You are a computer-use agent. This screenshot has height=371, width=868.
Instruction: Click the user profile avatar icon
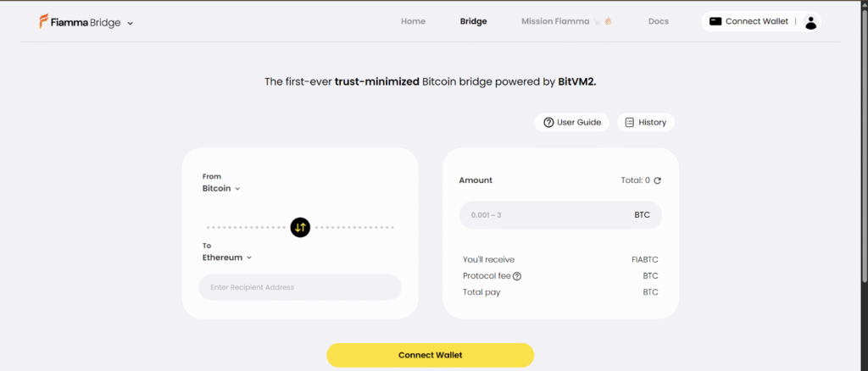tap(811, 22)
